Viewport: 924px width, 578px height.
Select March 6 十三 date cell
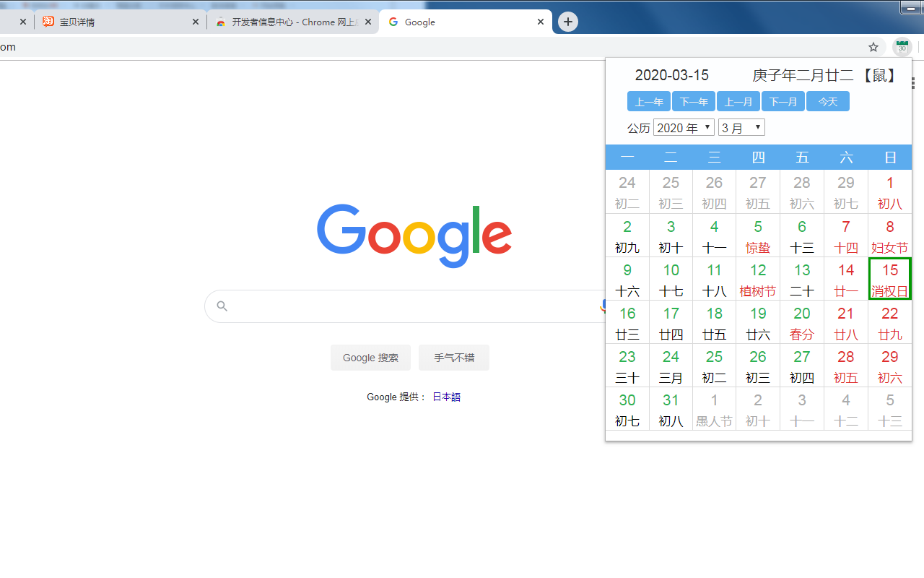pos(802,236)
